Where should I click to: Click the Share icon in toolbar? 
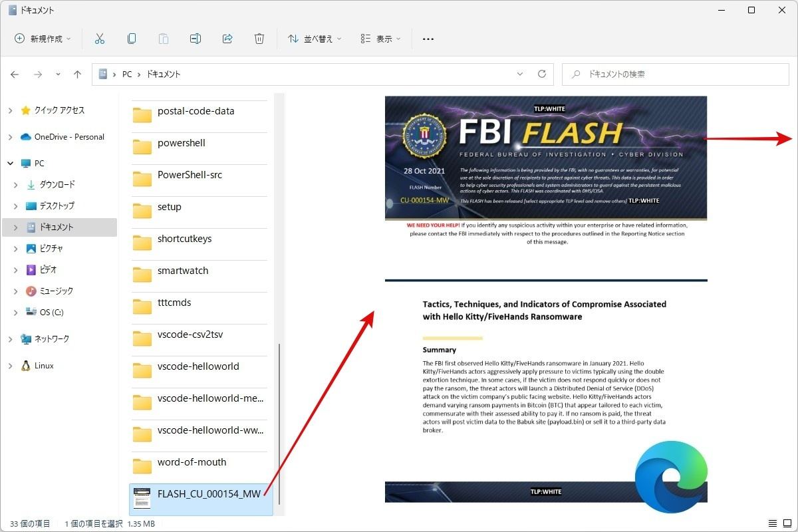tap(227, 39)
